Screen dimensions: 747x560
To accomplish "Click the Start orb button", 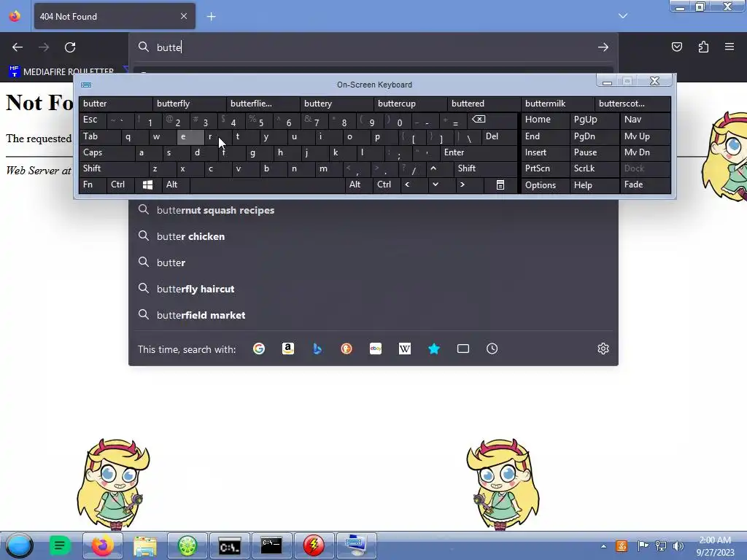I will point(18,545).
